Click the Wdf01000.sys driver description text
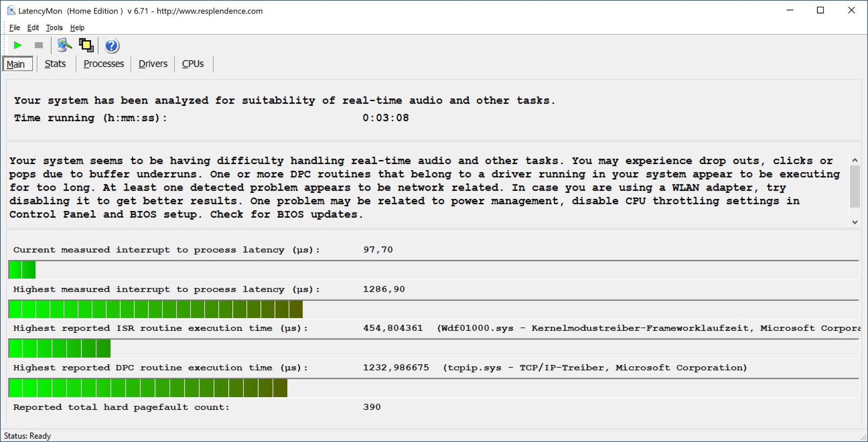Screen dimensions: 868x442 (x=648, y=328)
